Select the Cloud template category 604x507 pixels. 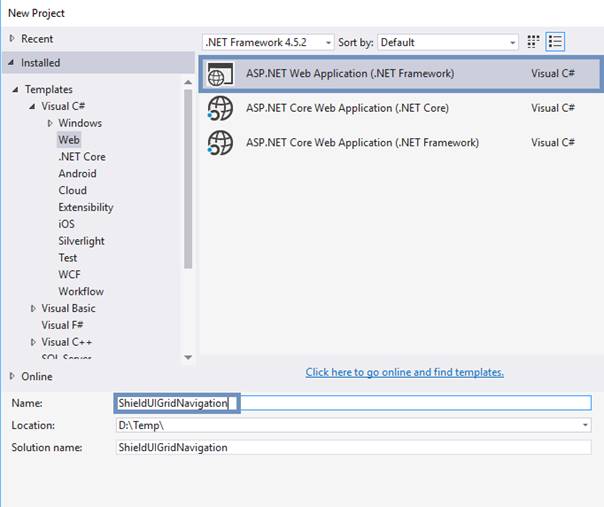click(x=72, y=190)
